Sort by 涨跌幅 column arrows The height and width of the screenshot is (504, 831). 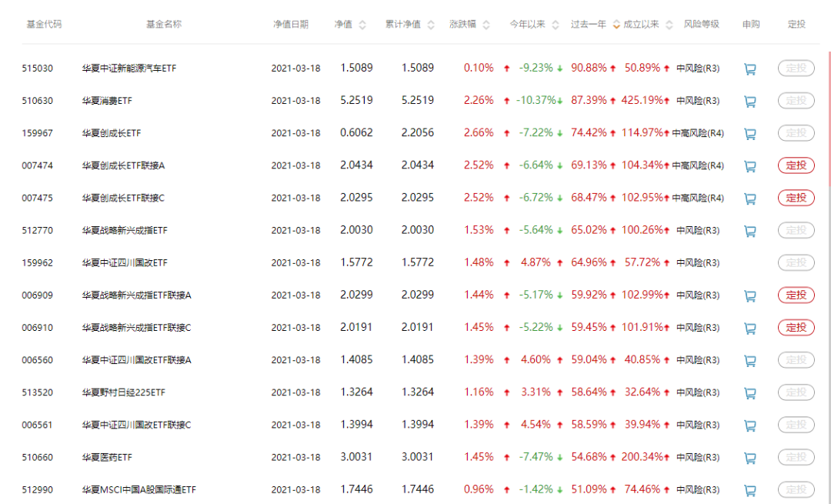coord(486,25)
